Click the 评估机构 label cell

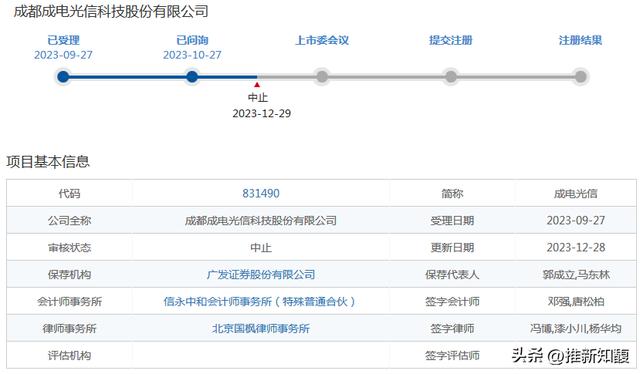(x=69, y=355)
